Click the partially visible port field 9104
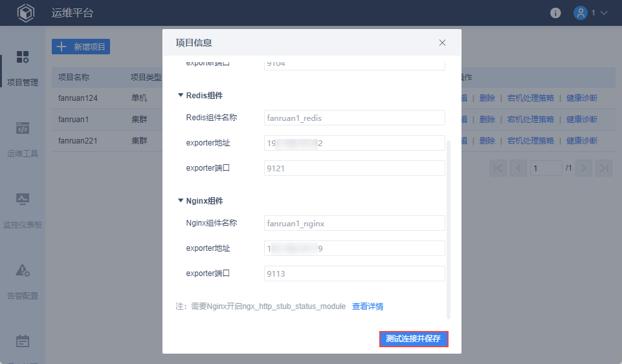Screen dimensions: 622x364 click(x=354, y=65)
